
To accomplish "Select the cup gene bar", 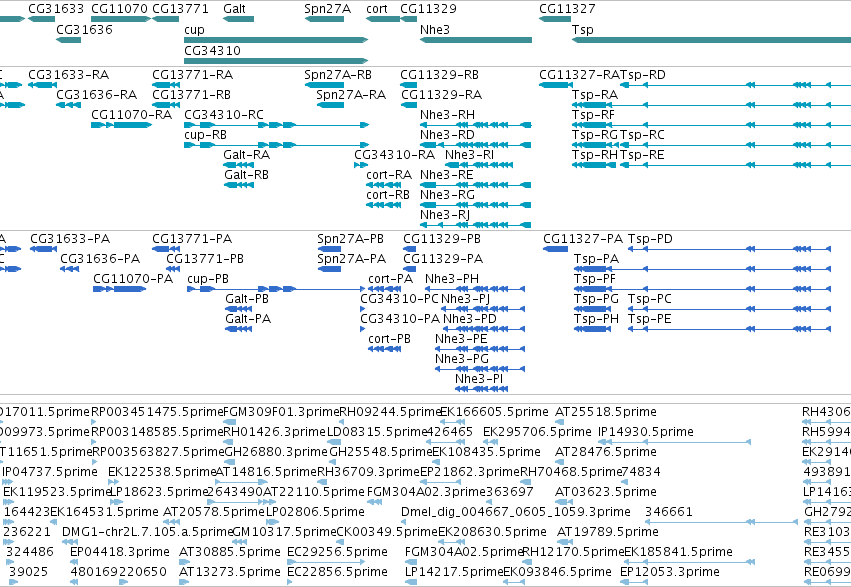I will point(276,40).
